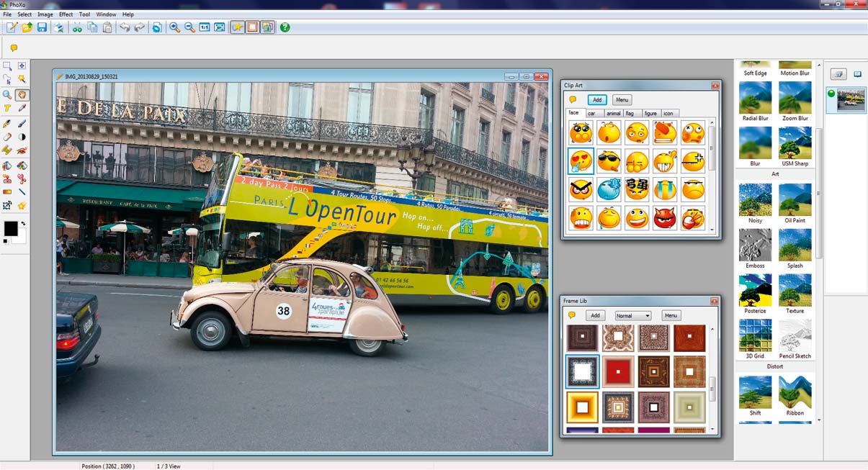Open the Select menu

point(24,14)
